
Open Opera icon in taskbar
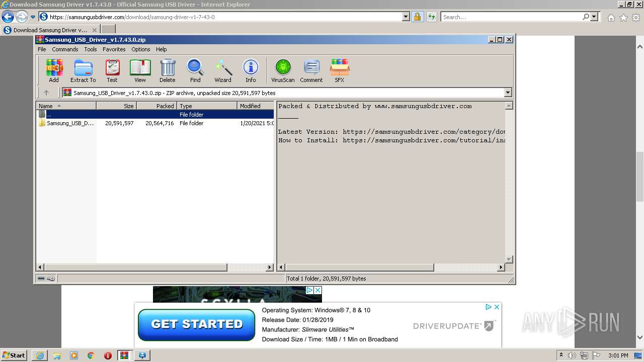click(x=108, y=355)
